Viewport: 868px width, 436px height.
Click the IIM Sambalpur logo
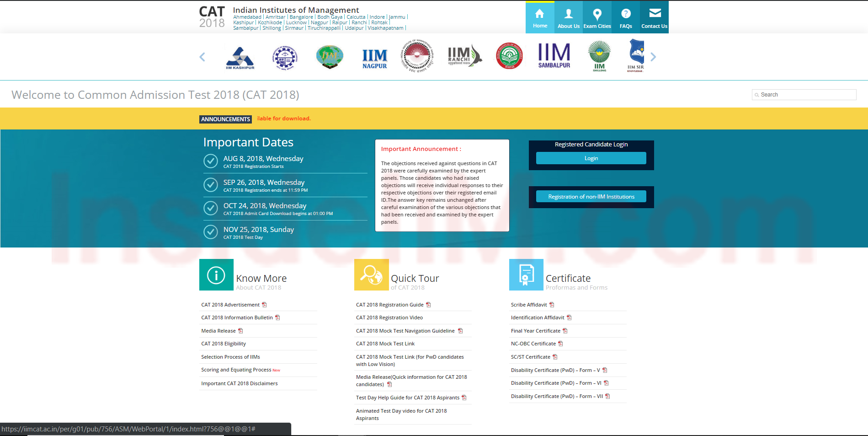554,56
